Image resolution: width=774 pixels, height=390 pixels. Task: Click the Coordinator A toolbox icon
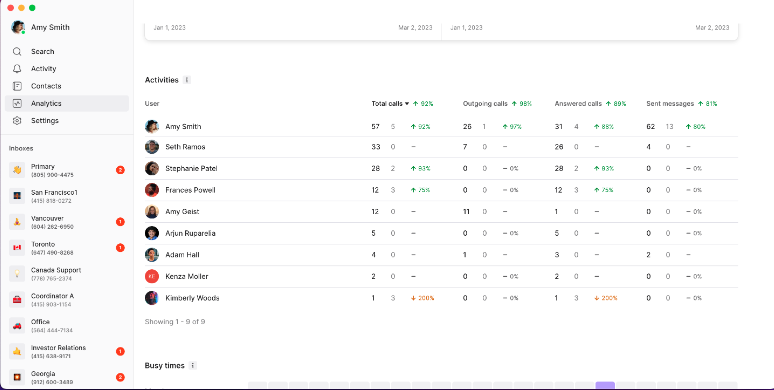pos(17,300)
